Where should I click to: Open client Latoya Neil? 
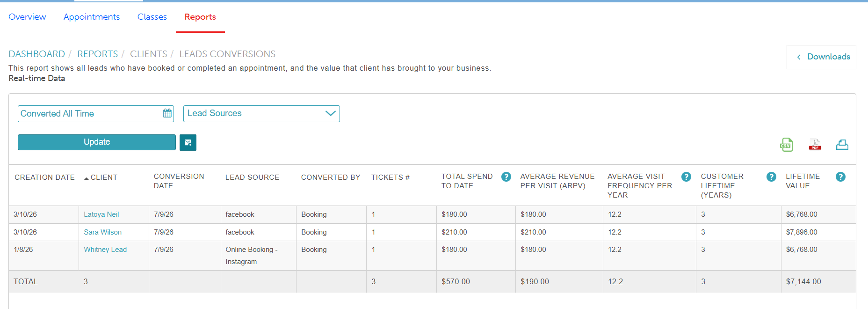101,214
